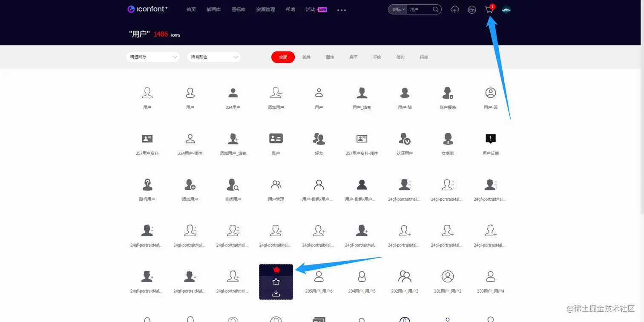Switch language with the En icon

(471, 9)
